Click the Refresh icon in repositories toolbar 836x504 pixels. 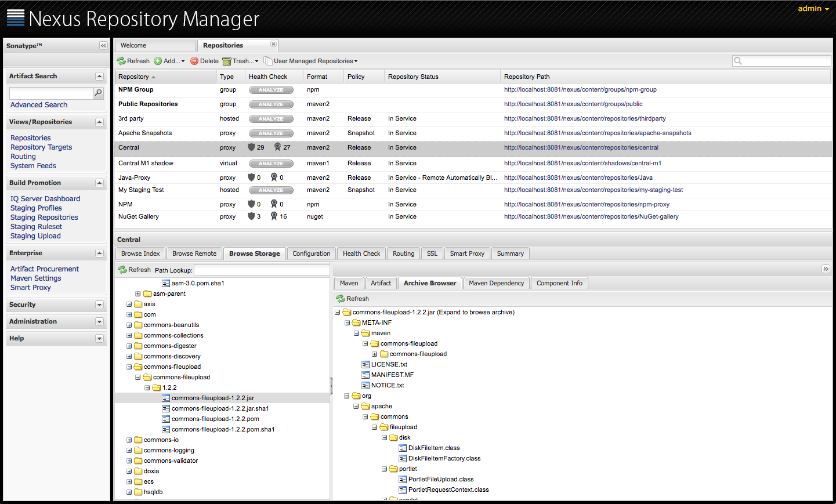pyautogui.click(x=121, y=61)
